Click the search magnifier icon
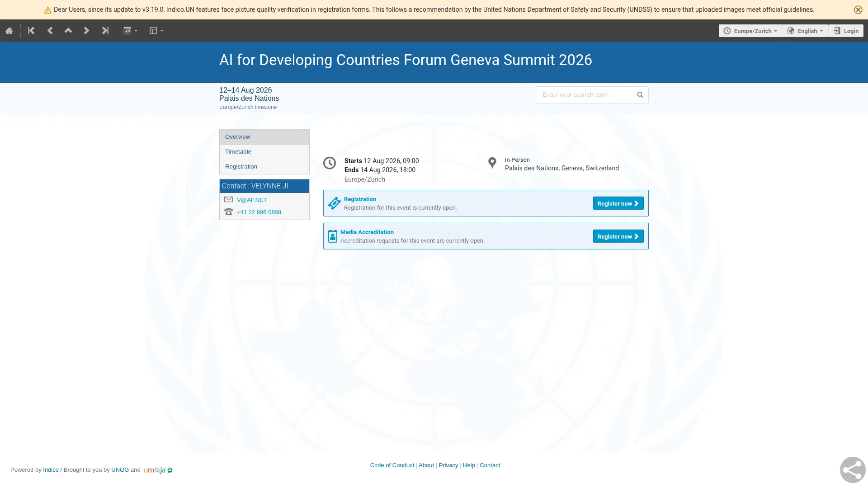 [640, 95]
